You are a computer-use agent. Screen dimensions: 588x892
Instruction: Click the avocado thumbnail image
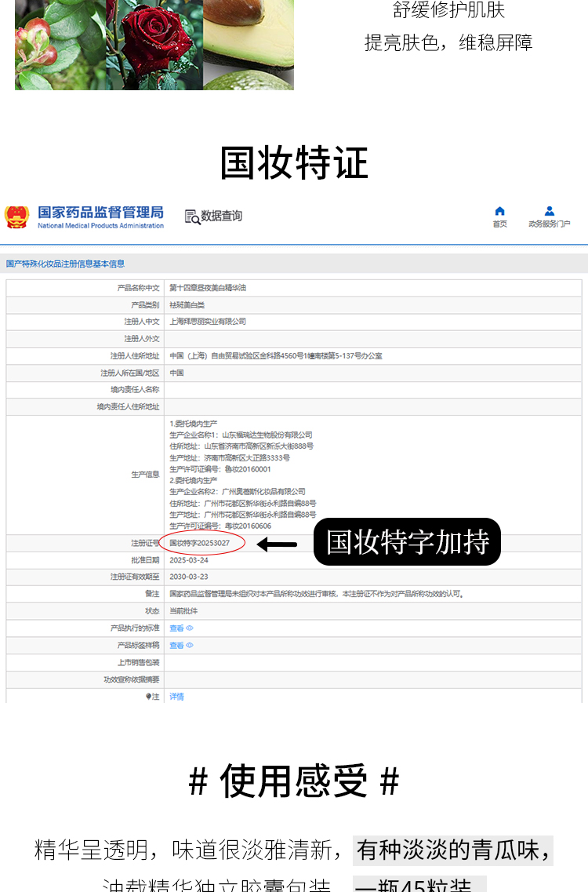tap(248, 43)
